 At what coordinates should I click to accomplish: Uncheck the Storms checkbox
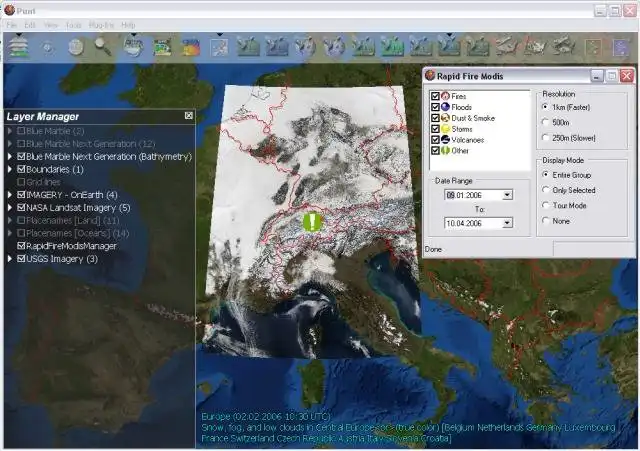point(435,129)
